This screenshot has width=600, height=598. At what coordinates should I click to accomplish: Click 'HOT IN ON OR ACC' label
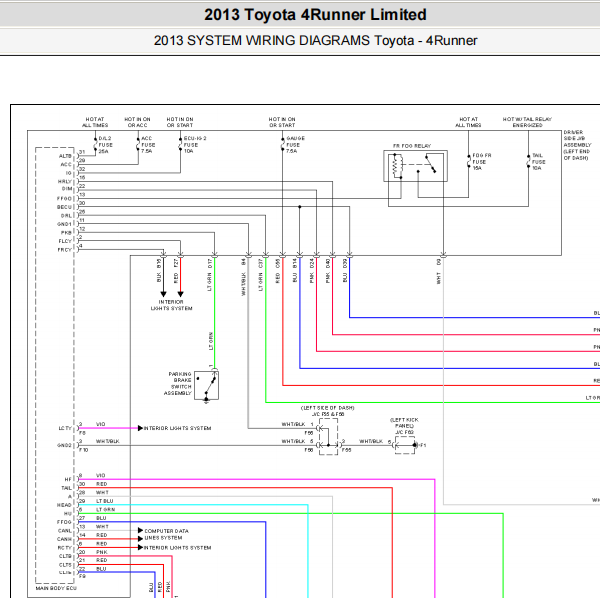coord(137,122)
